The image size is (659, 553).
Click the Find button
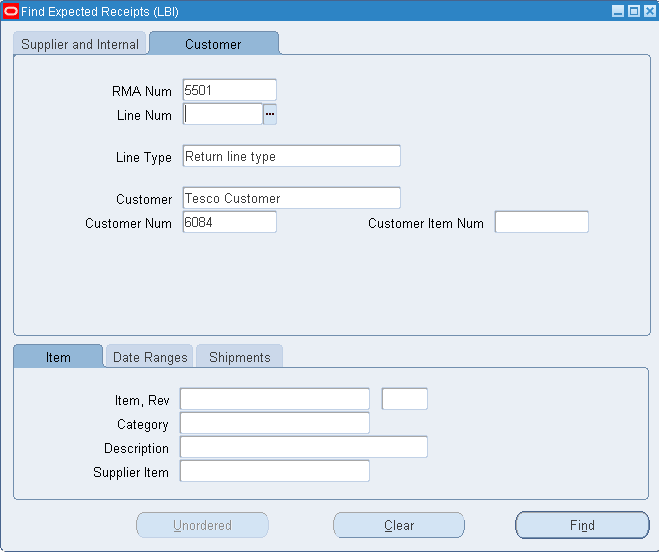tap(582, 525)
